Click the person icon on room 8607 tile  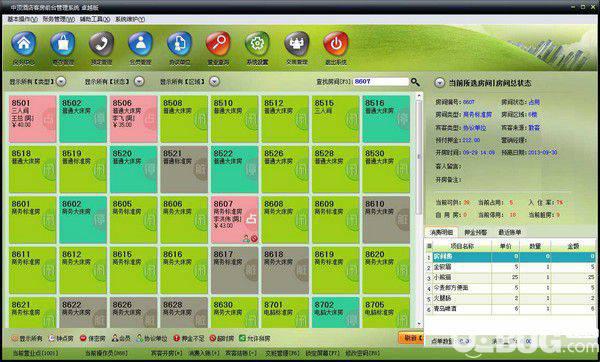(x=246, y=239)
